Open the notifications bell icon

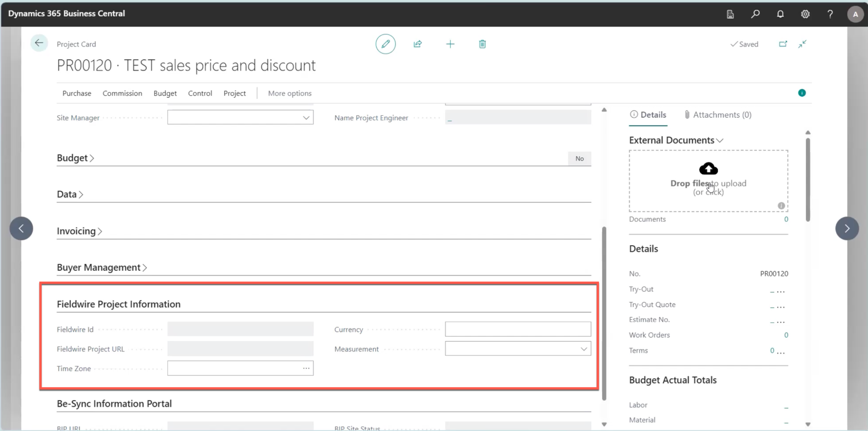click(780, 14)
